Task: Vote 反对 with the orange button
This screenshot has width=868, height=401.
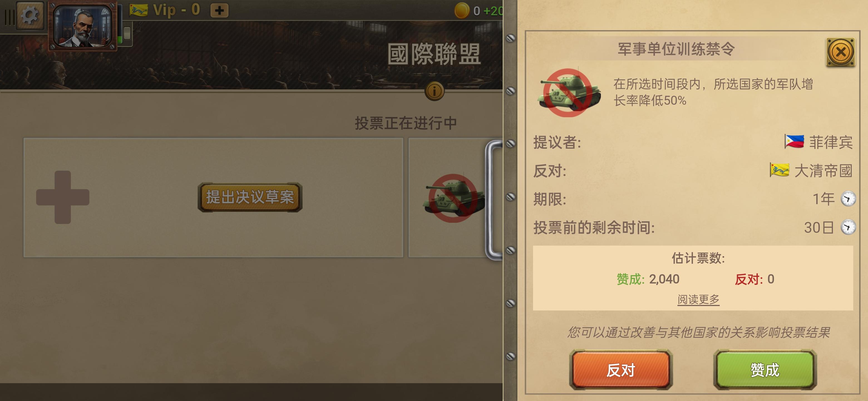Action: coord(621,370)
